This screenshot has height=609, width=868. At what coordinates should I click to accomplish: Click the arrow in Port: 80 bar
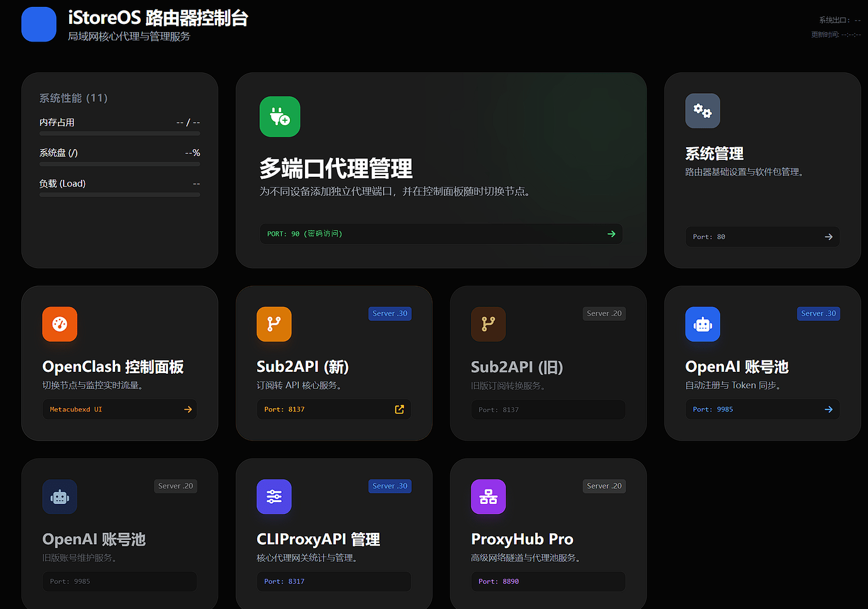[x=828, y=237]
